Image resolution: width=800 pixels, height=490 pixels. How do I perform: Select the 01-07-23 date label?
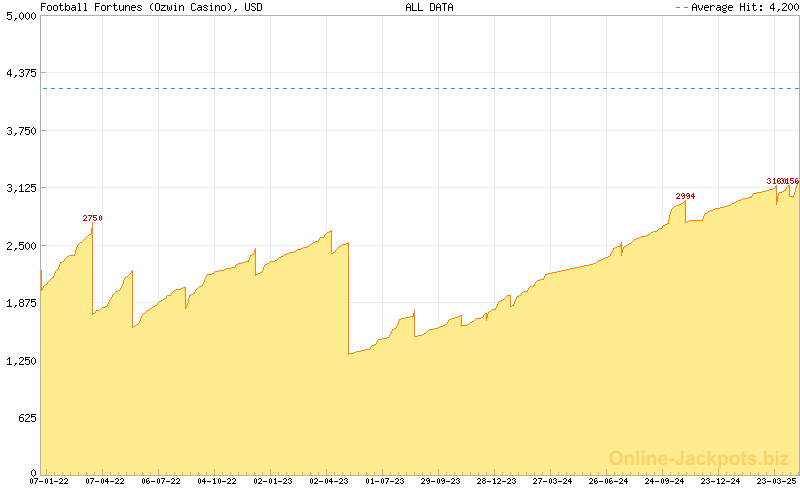(x=385, y=481)
